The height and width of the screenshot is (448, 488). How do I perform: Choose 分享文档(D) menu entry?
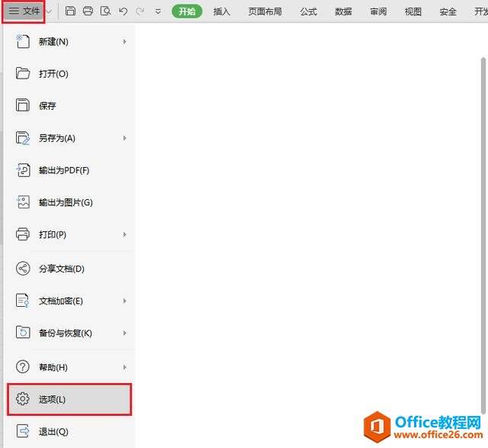coord(69,269)
